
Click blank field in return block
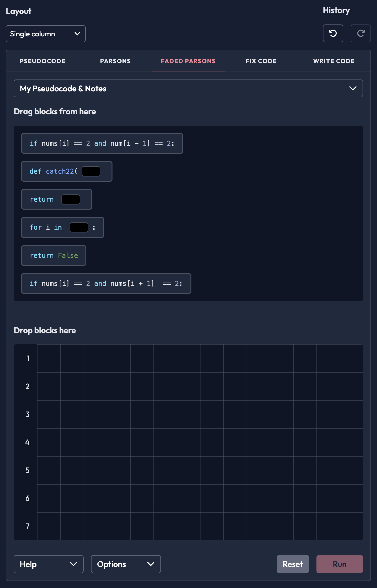coord(71,199)
